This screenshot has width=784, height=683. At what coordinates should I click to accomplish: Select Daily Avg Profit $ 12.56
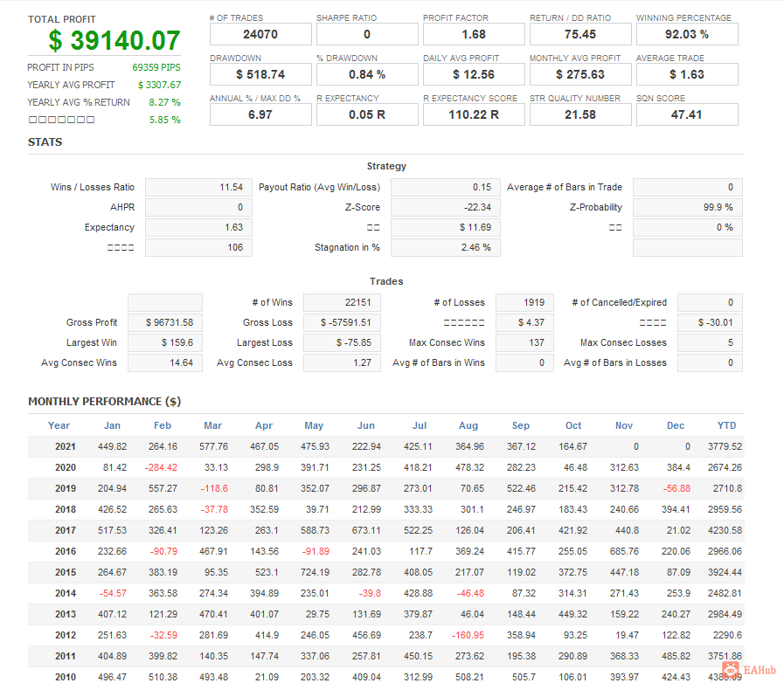[x=474, y=74]
